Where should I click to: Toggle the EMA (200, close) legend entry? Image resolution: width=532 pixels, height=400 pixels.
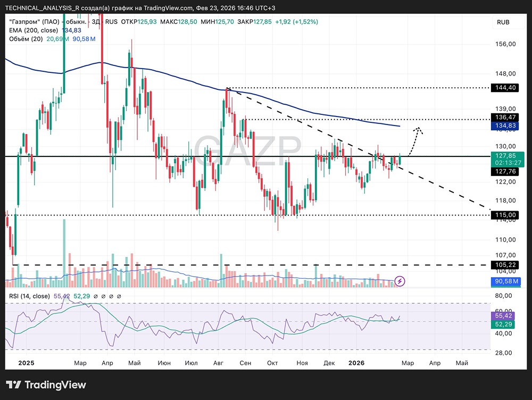pyautogui.click(x=33, y=30)
